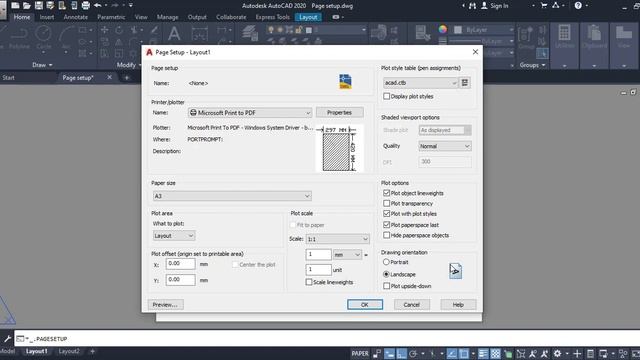Viewport: 640px width, 360px height.
Task: Enable Plot transparency checkbox
Action: pyautogui.click(x=387, y=203)
